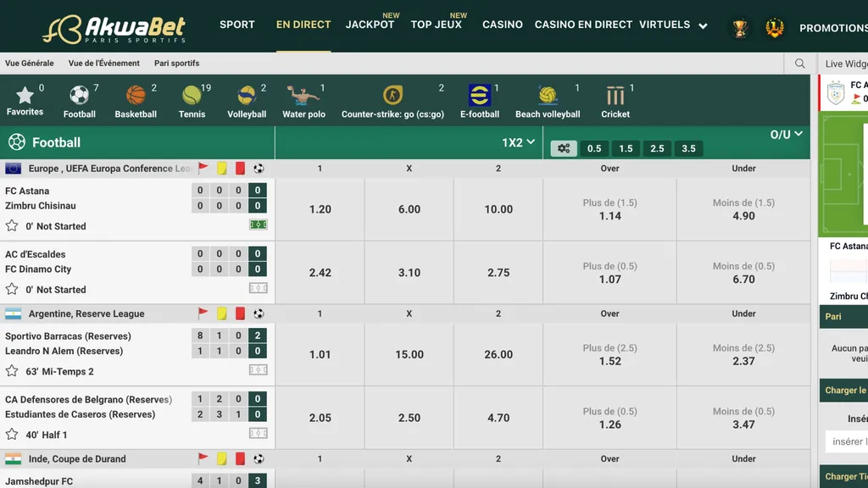Switch to the Pari sportifs tab
The image size is (868, 488).
tap(176, 64)
